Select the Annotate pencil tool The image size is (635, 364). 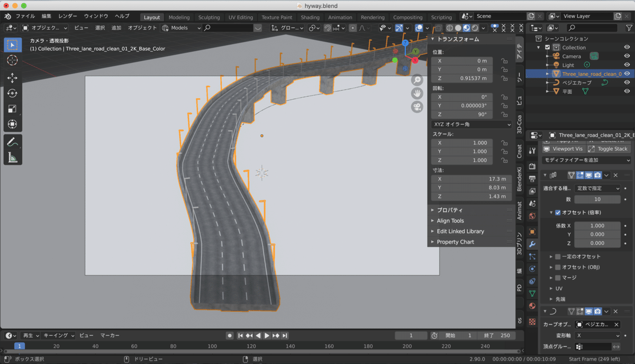coord(12,142)
